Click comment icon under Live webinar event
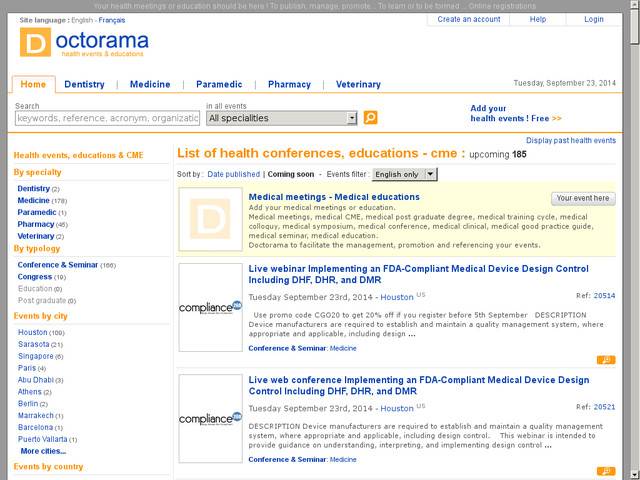 606,360
